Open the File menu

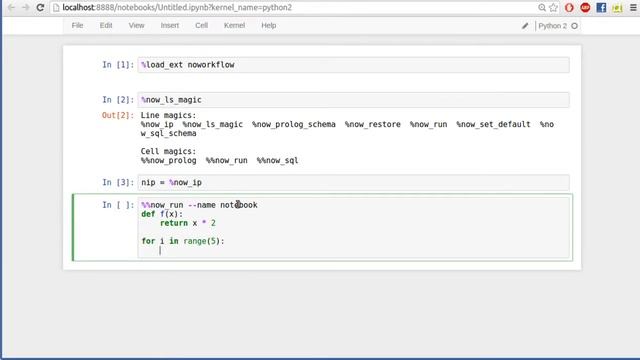(77, 25)
